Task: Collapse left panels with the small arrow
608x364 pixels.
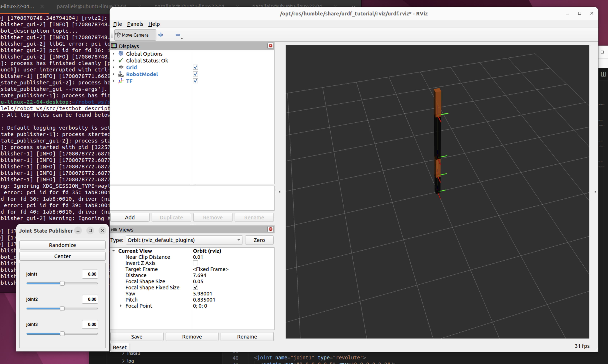Action: [x=280, y=192]
